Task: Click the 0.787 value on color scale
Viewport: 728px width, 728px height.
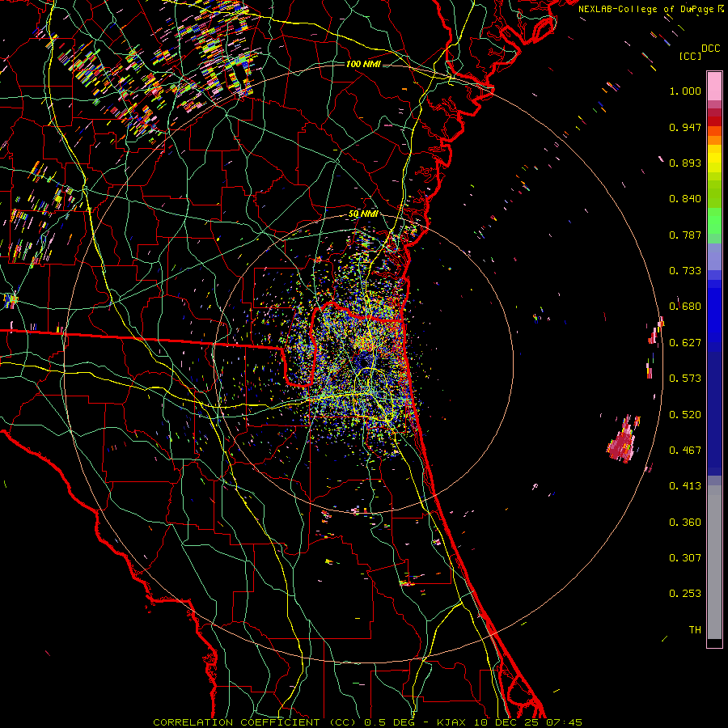Action: pos(685,235)
